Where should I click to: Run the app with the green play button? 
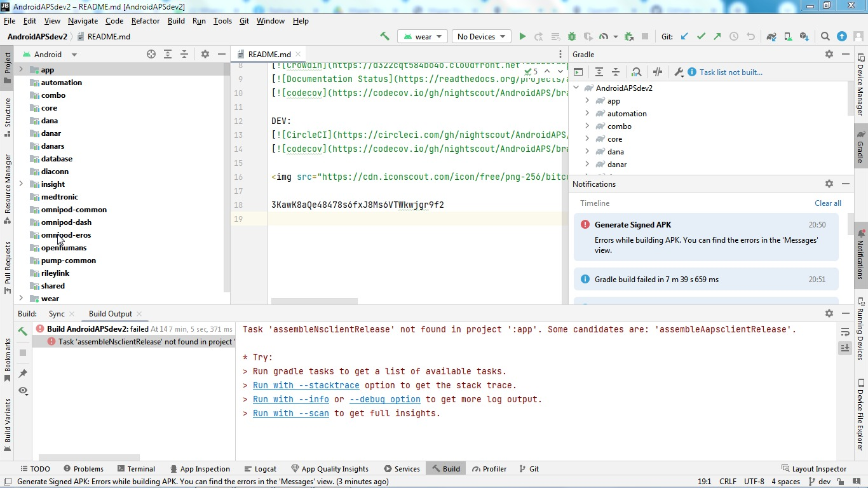pos(522,36)
